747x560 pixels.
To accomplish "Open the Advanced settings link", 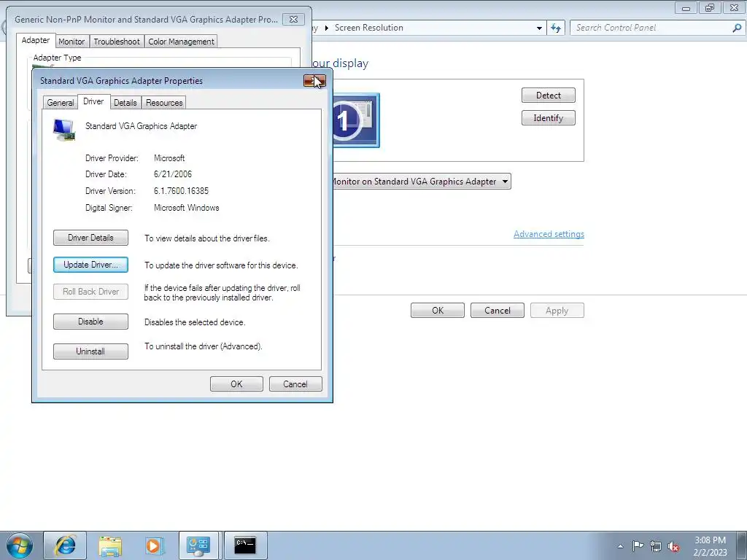I will tap(549, 234).
